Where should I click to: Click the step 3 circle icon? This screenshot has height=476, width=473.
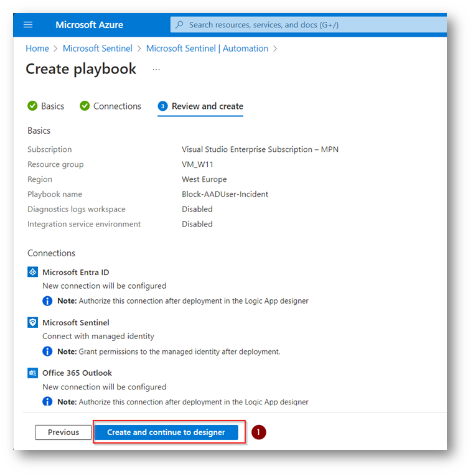(x=162, y=106)
